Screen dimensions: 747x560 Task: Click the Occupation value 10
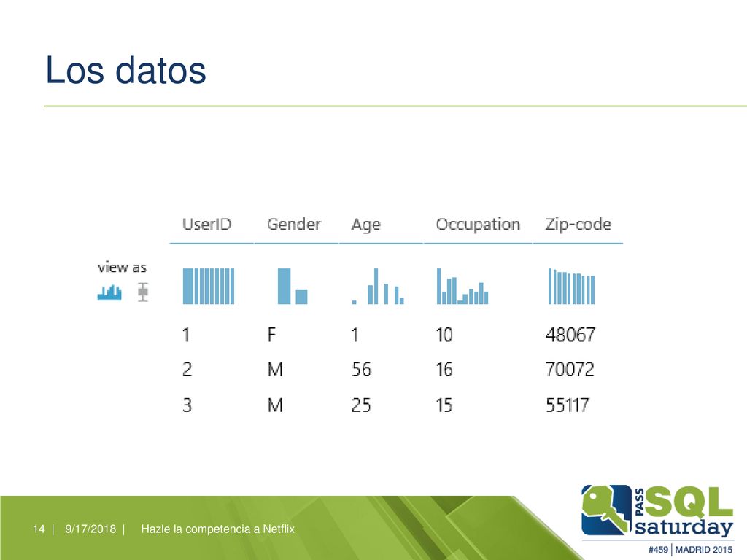coord(444,335)
